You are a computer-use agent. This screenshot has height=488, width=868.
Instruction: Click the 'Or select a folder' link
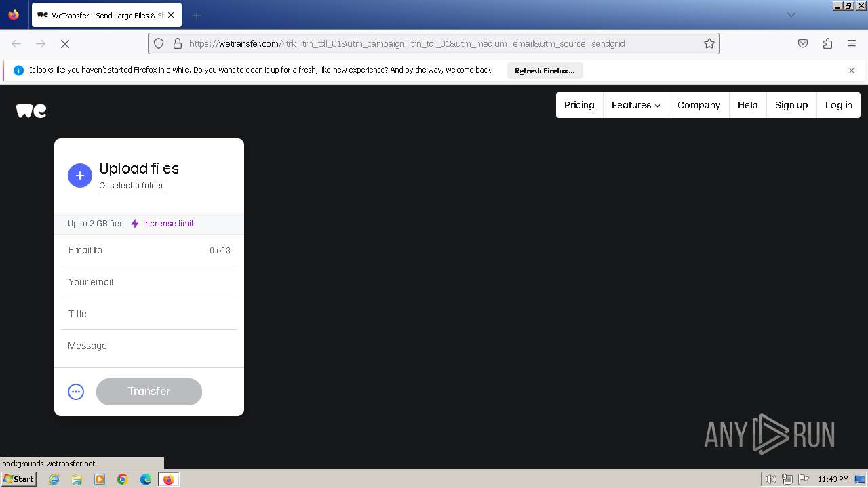(131, 186)
